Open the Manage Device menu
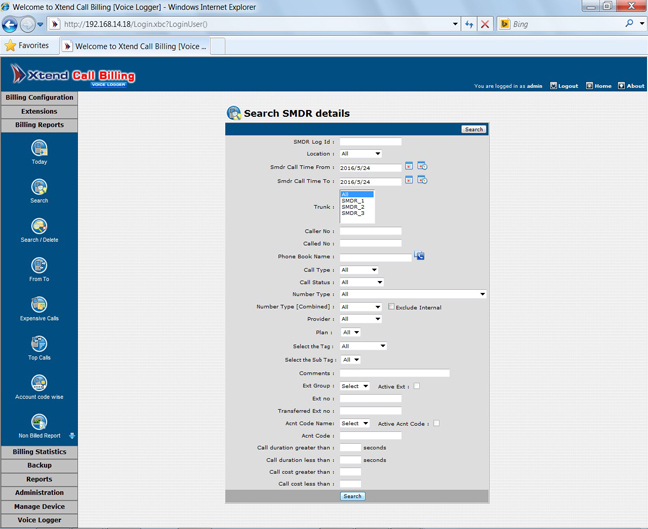The image size is (648, 529). (x=39, y=506)
